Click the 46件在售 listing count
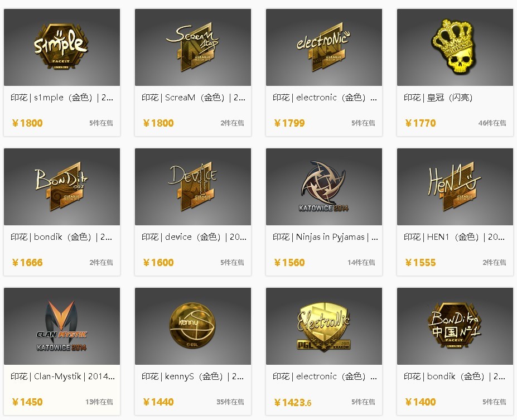Image resolution: width=517 pixels, height=420 pixels. click(492, 123)
